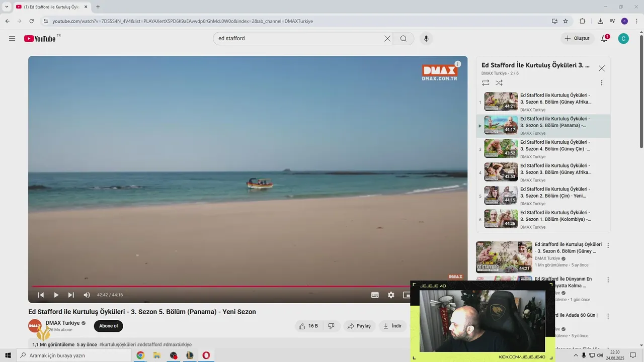This screenshot has width=644, height=362.
Task: Open the #kurtuluşöyküleri hashtag
Action: (x=118, y=345)
